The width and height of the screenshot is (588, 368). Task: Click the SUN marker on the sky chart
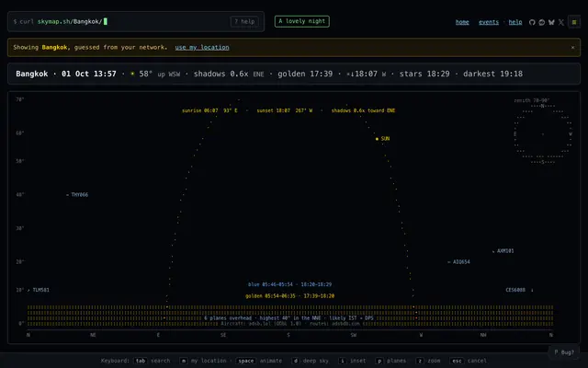coord(382,139)
